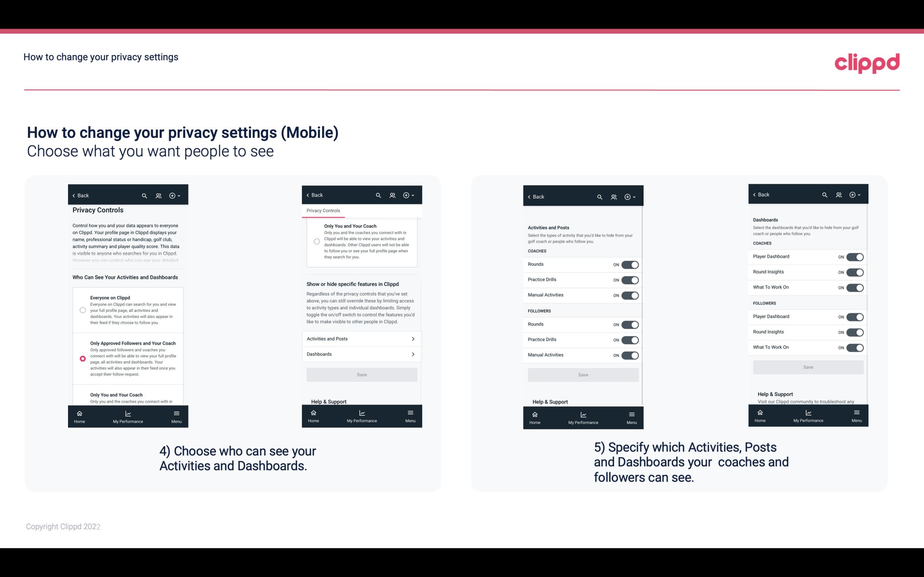The height and width of the screenshot is (577, 924).
Task: Tap the Profile icon in top navigation
Action: tap(158, 195)
